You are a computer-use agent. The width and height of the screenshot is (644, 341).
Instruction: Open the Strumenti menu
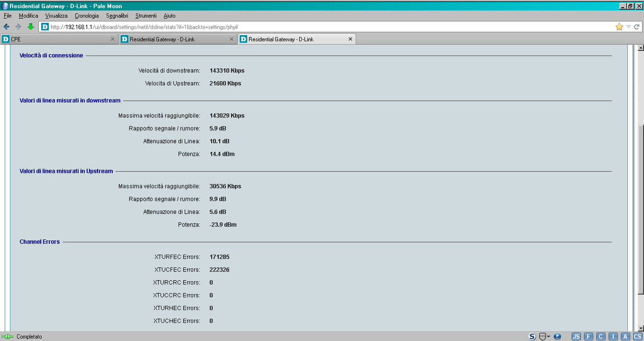coord(146,16)
